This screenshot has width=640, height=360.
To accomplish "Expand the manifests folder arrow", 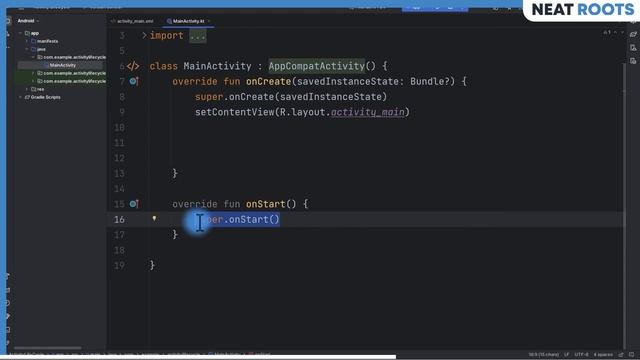I will [27, 41].
